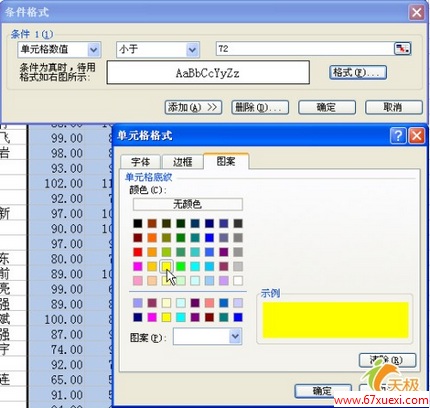
Task: Pick the black color swatch
Action: (138, 223)
